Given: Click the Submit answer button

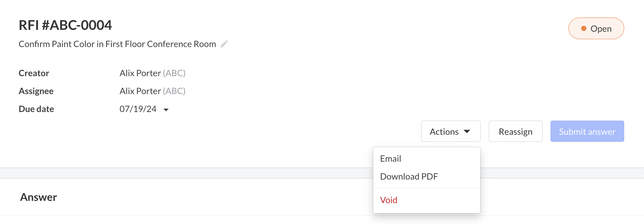Looking at the screenshot, I should tap(587, 131).
